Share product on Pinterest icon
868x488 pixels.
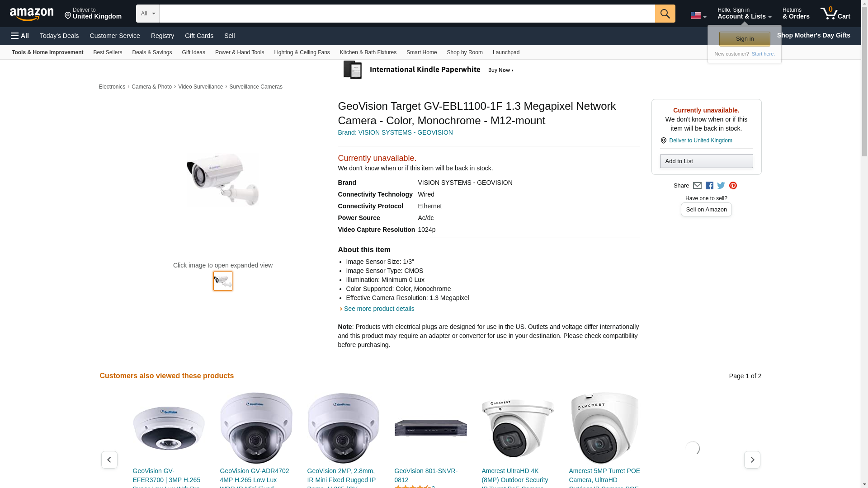click(733, 186)
